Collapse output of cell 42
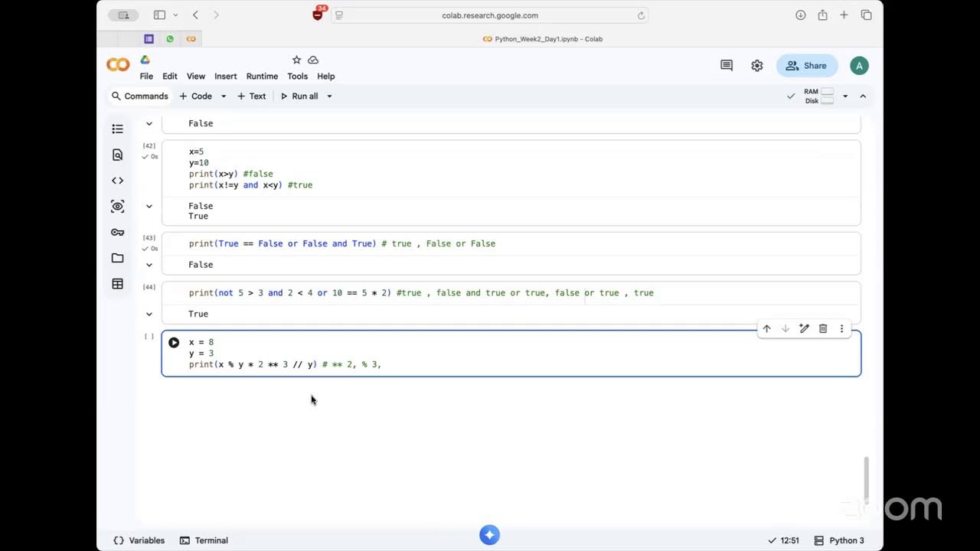 point(149,206)
